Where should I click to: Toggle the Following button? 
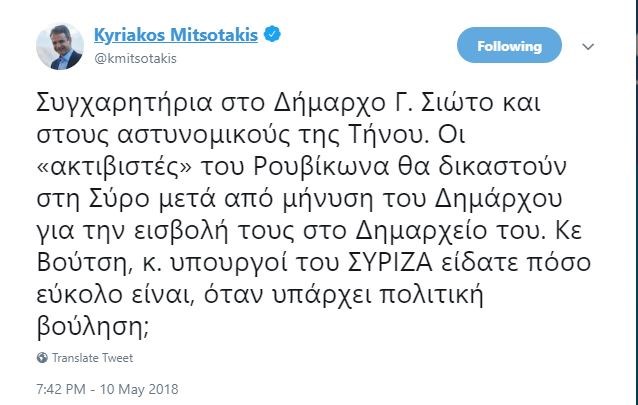click(x=509, y=46)
